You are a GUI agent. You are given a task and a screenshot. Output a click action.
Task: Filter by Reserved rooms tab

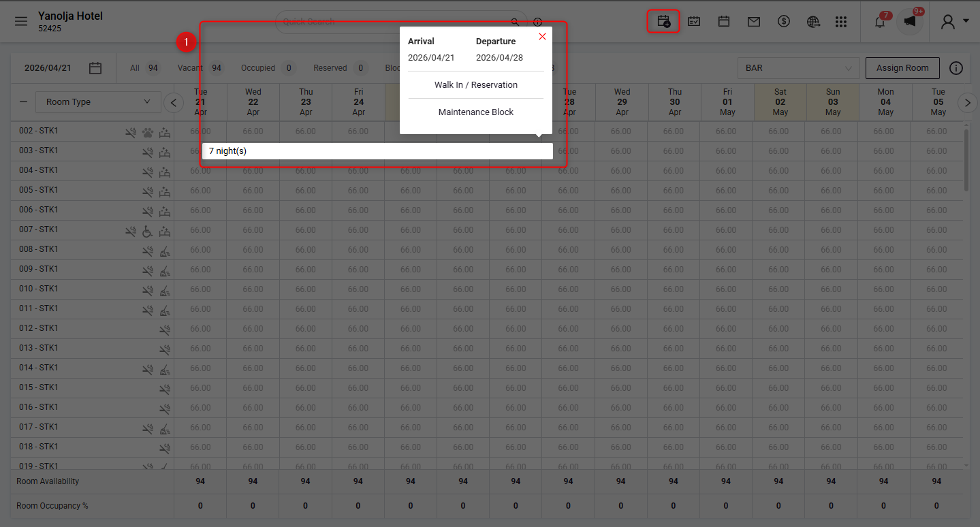pyautogui.click(x=340, y=68)
